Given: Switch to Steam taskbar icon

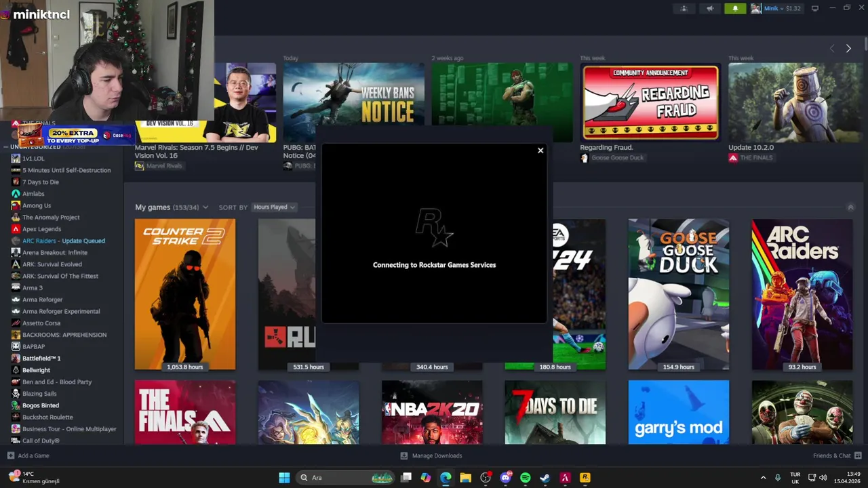Looking at the screenshot, I should pos(545,478).
